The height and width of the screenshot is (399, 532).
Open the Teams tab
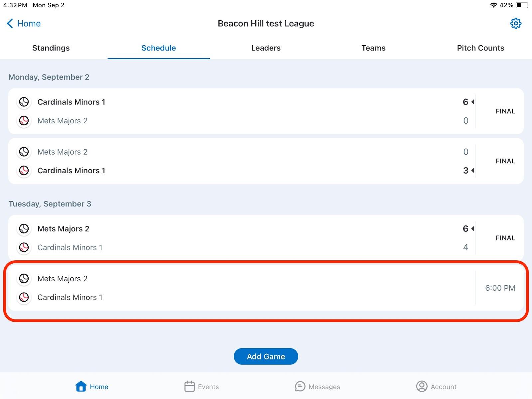373,48
